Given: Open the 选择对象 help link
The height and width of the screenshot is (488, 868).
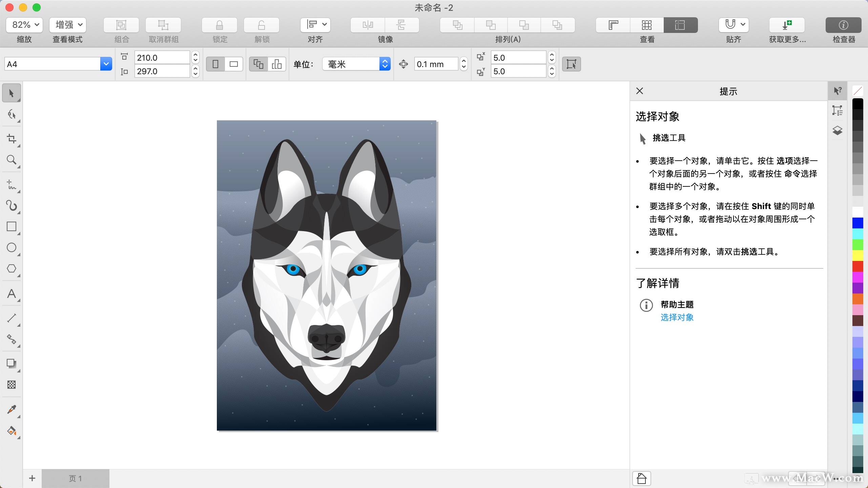Looking at the screenshot, I should (677, 317).
